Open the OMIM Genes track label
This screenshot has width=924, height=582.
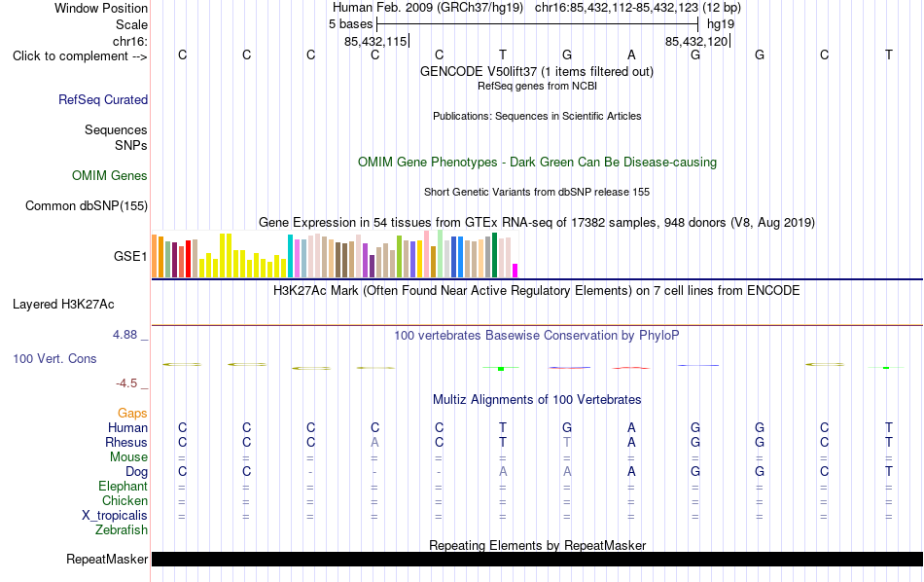click(x=110, y=176)
